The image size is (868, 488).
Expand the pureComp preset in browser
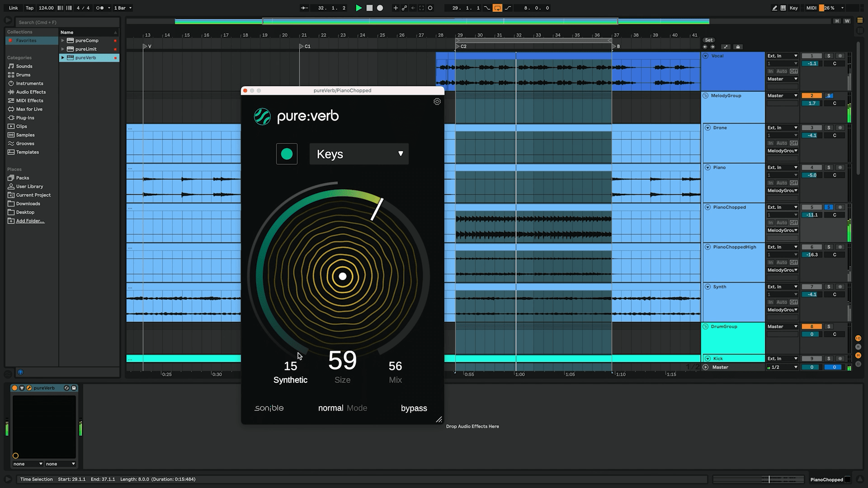(63, 41)
